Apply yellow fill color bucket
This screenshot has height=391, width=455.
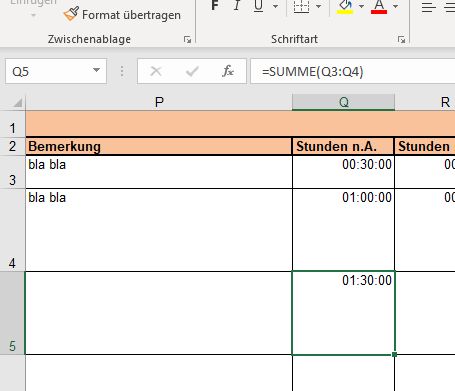345,6
